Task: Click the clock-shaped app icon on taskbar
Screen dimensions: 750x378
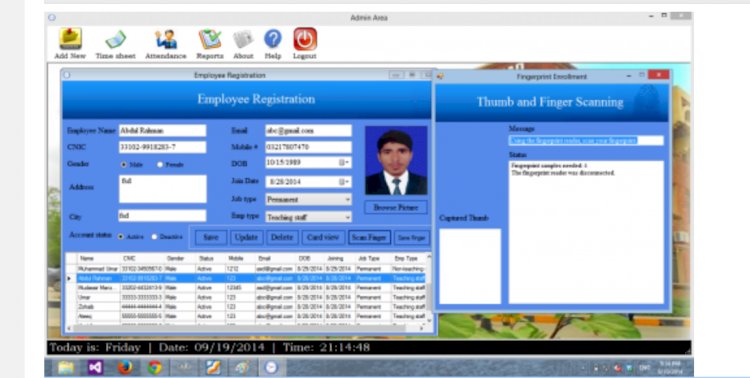Action: point(271,367)
